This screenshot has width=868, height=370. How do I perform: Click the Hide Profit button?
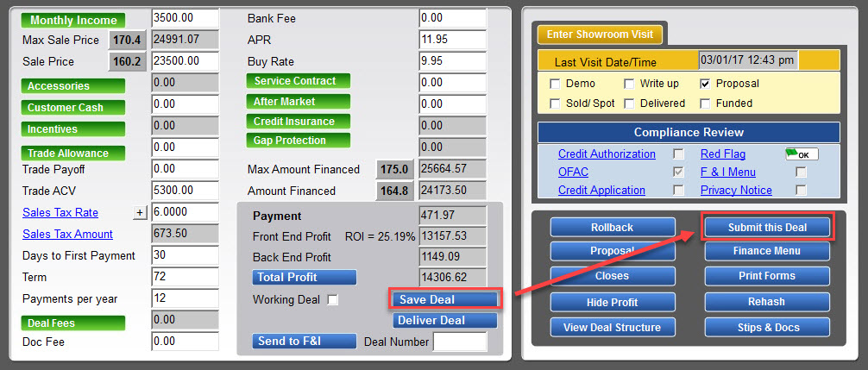pyautogui.click(x=613, y=303)
